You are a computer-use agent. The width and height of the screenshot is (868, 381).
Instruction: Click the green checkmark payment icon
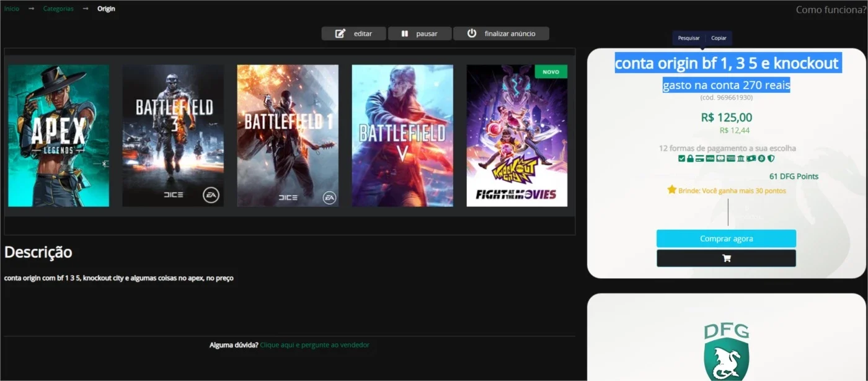[681, 159]
